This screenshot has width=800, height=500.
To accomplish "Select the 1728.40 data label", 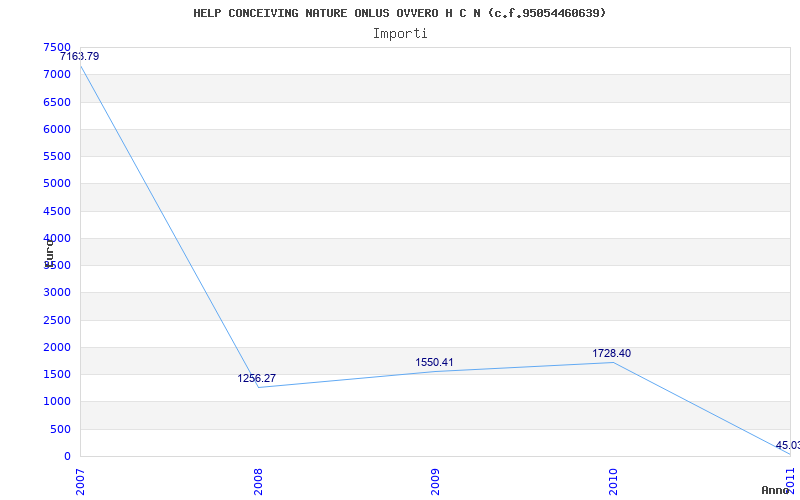I will 612,354.
